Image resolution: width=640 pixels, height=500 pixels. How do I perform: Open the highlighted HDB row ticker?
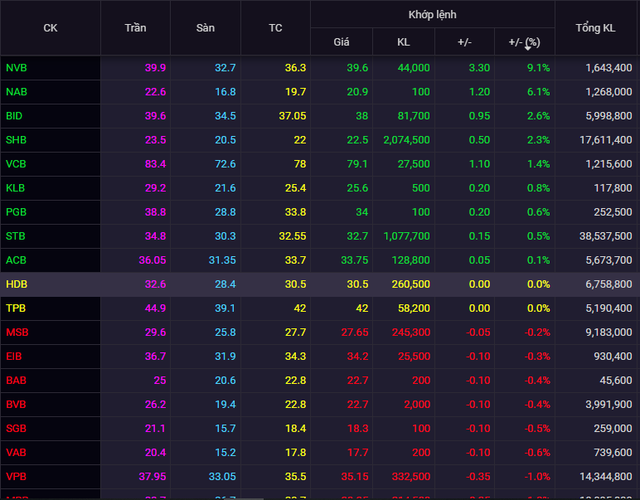coord(17,284)
